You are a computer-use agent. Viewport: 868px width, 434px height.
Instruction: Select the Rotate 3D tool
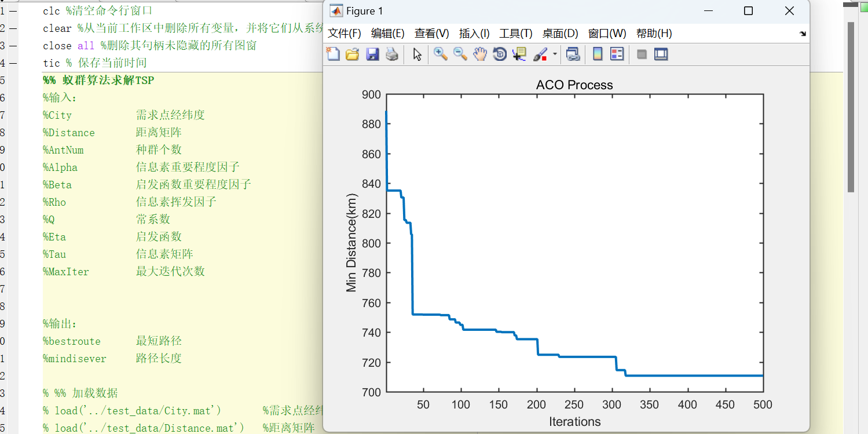[499, 54]
